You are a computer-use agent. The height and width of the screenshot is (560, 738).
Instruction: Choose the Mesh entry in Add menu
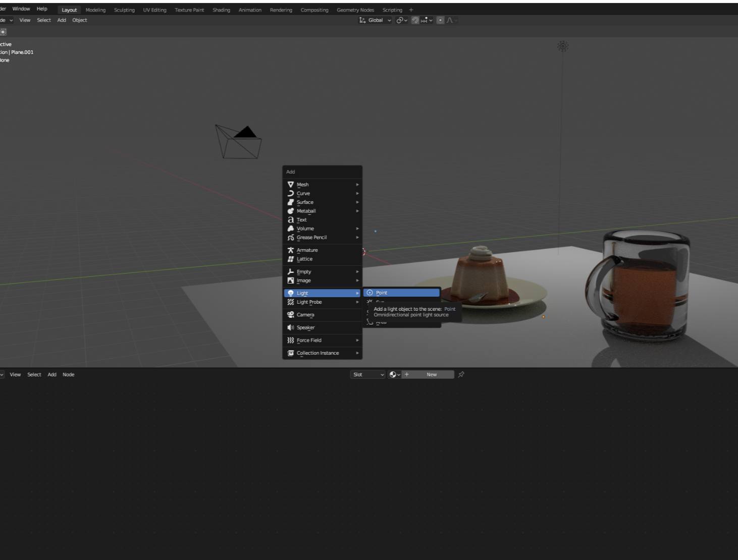[x=322, y=185]
